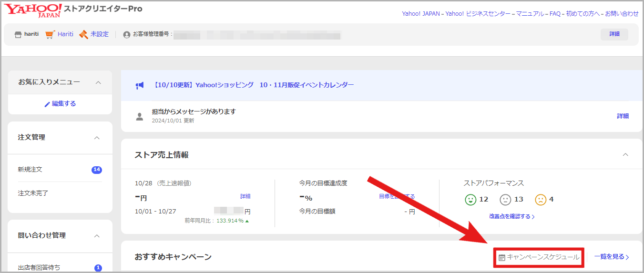Open 詳細 for the 担当 message
Screen dimensions: 644x273
[x=623, y=116]
